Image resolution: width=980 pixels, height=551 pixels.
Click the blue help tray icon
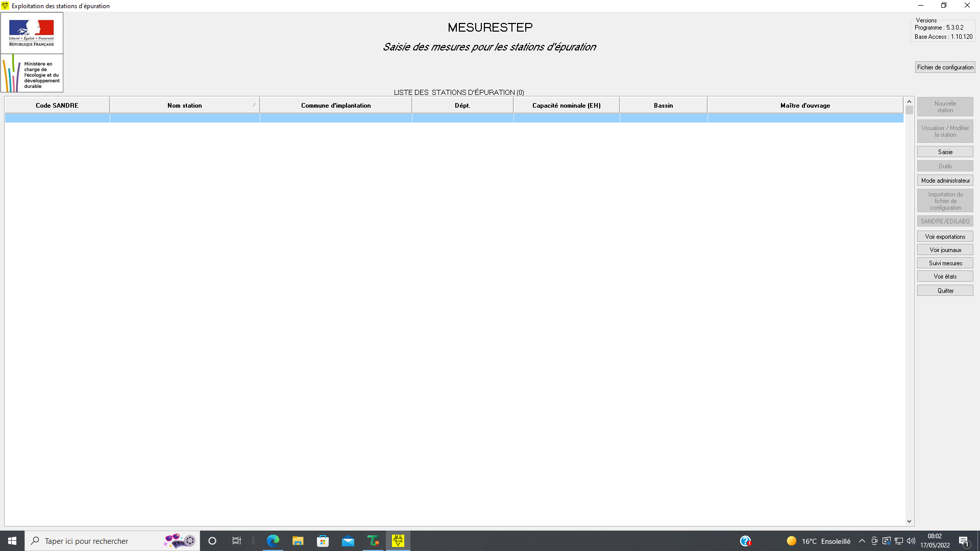pyautogui.click(x=746, y=541)
